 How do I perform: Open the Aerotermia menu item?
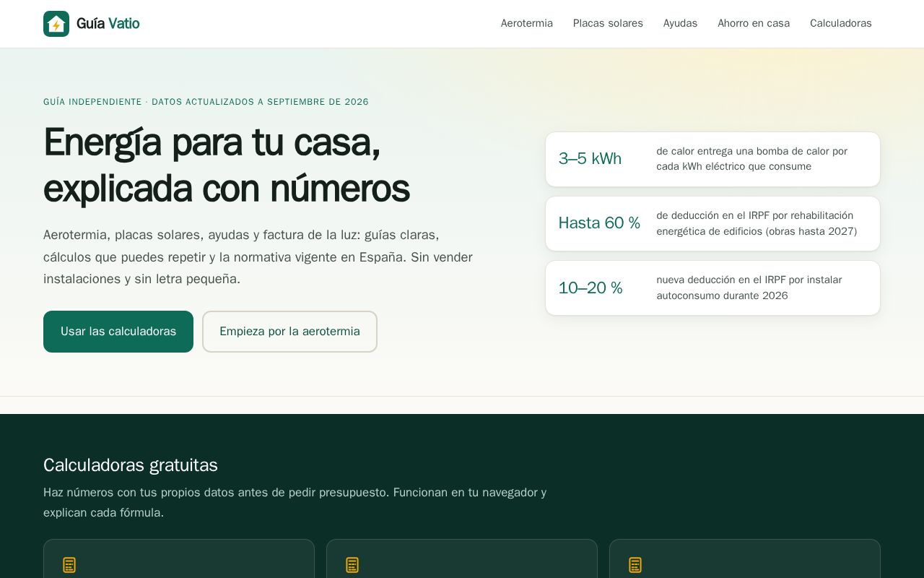pos(527,23)
